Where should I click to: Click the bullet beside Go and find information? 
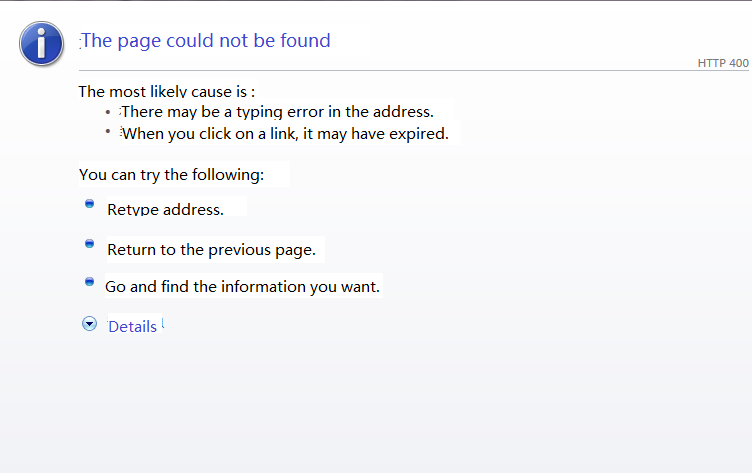[x=89, y=282]
